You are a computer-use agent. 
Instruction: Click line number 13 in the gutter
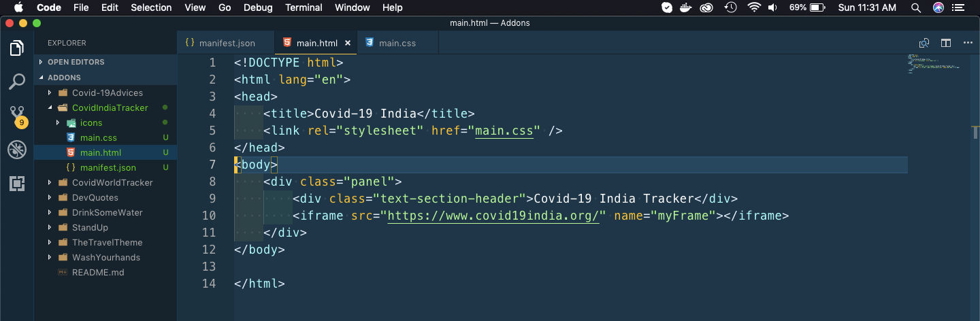pos(209,267)
